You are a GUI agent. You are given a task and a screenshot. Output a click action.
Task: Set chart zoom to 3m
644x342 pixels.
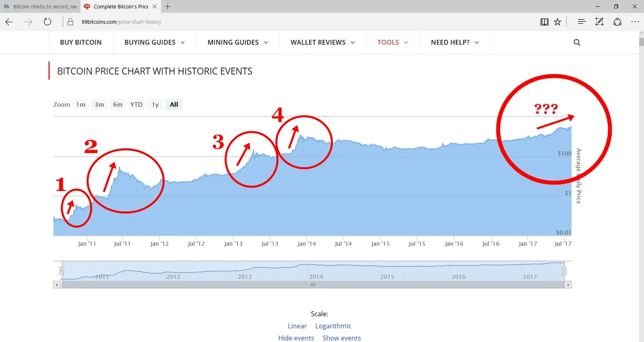[x=99, y=104]
